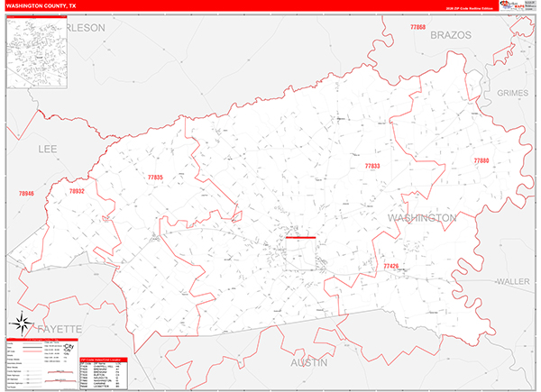This screenshot has height=392, width=541.
Task: Select ZIP code label 77426
Action: (391, 266)
